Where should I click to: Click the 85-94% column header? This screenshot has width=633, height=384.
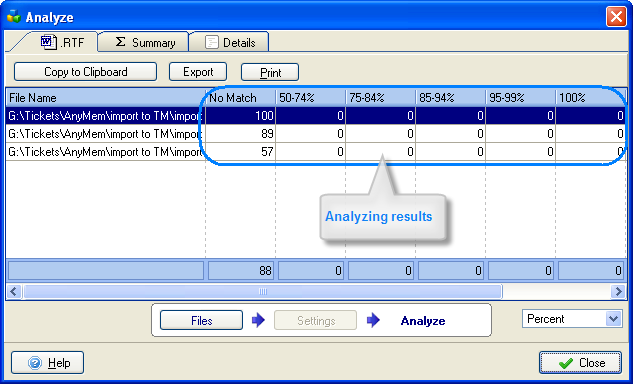pos(451,98)
